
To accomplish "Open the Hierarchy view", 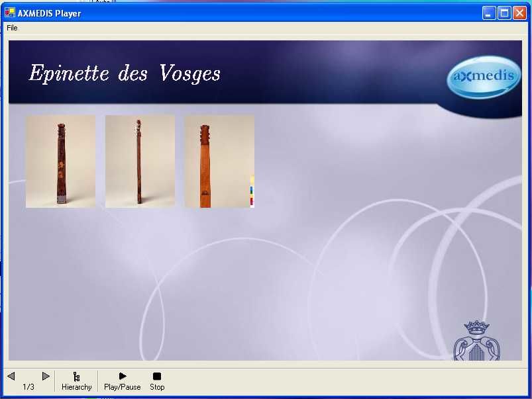I will click(76, 380).
